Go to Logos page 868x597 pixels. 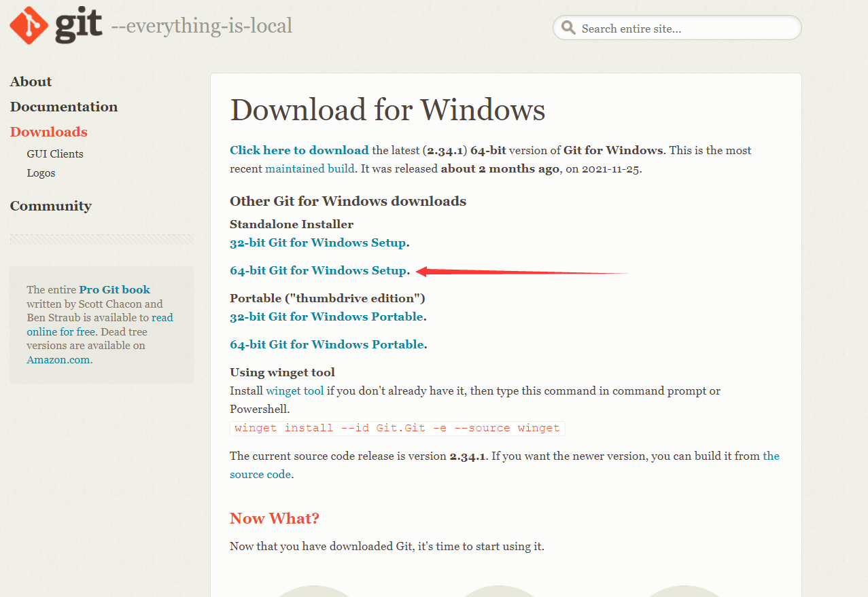(41, 173)
